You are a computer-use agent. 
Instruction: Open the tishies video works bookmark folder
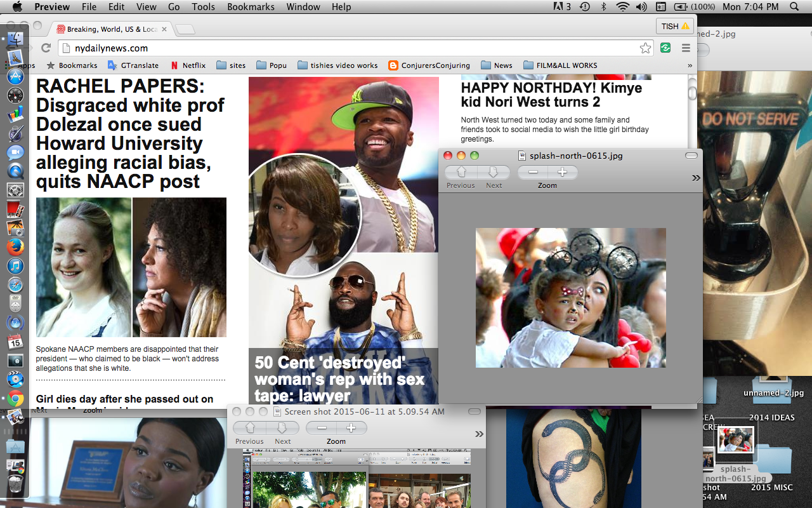click(337, 65)
